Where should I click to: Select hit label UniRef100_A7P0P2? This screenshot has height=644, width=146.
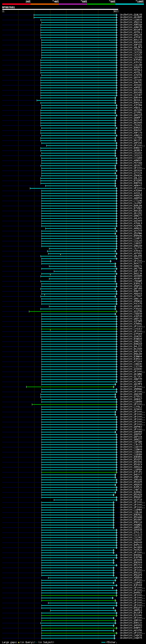tap(131, 37)
